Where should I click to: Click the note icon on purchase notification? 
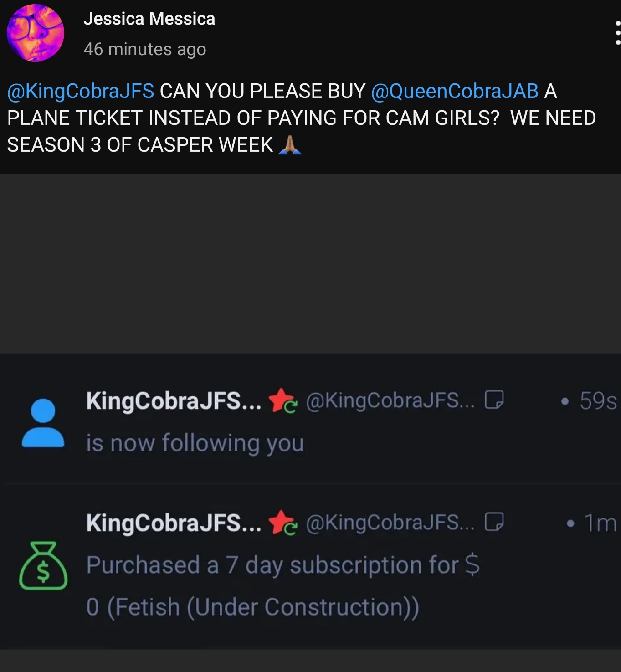[x=494, y=522]
